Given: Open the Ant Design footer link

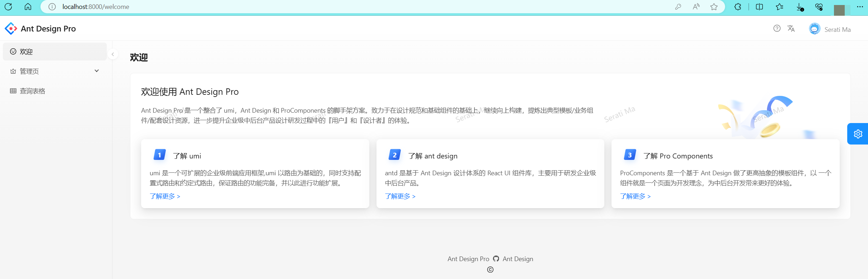Looking at the screenshot, I should pyautogui.click(x=518, y=259).
